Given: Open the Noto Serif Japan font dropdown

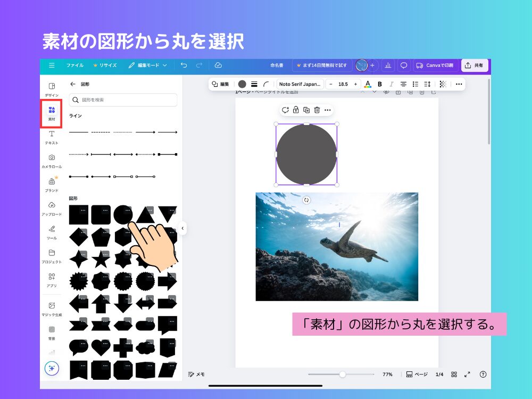Looking at the screenshot, I should (301, 84).
